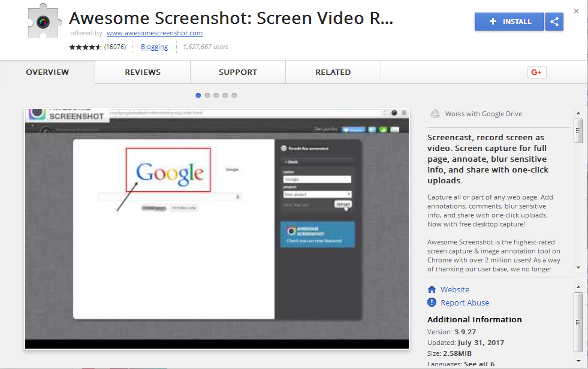The height and width of the screenshot is (369, 588).
Task: Select the fifth screenshot carousel dot
Action: [234, 95]
